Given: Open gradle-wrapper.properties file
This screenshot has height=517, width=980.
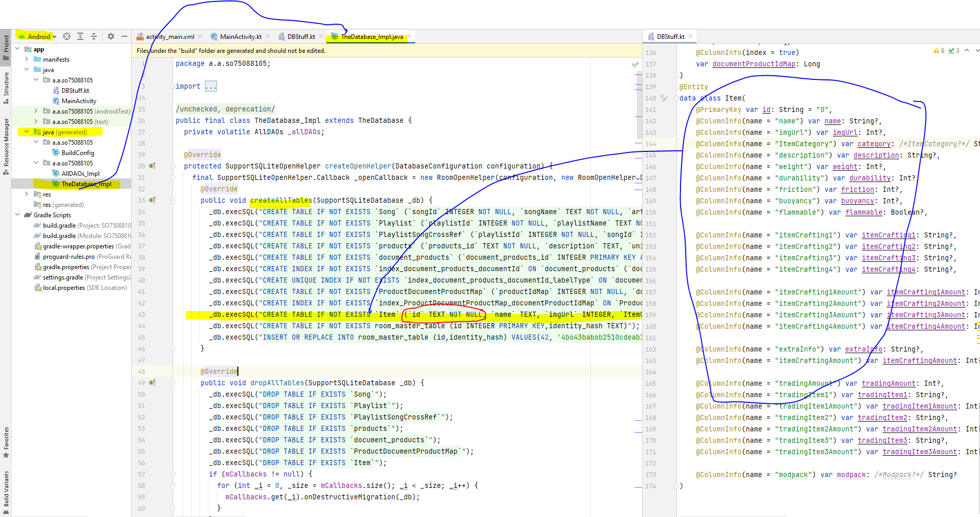Looking at the screenshot, I should [82, 246].
